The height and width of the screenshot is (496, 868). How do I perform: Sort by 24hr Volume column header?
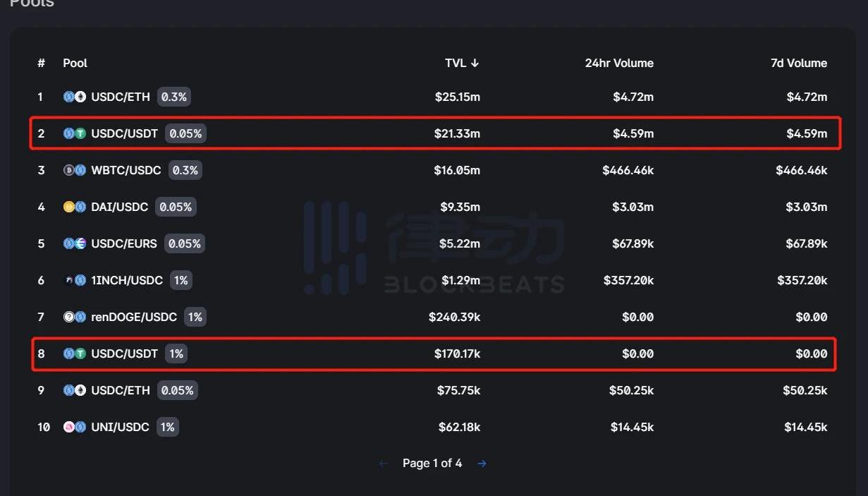click(619, 63)
